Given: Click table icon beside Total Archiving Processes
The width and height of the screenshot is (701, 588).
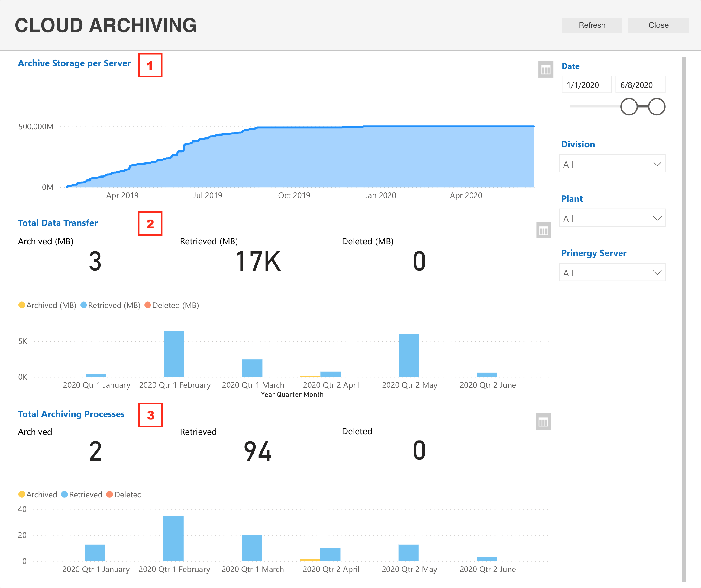Looking at the screenshot, I should pyautogui.click(x=543, y=422).
